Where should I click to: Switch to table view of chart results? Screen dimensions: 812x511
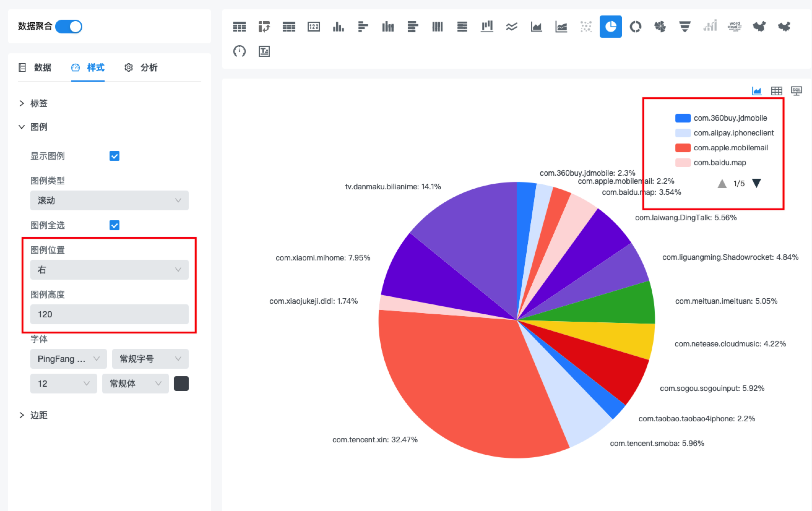click(777, 91)
